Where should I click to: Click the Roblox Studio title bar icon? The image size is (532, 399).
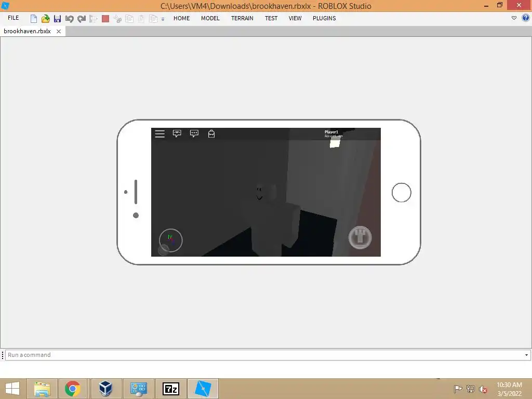pos(5,5)
